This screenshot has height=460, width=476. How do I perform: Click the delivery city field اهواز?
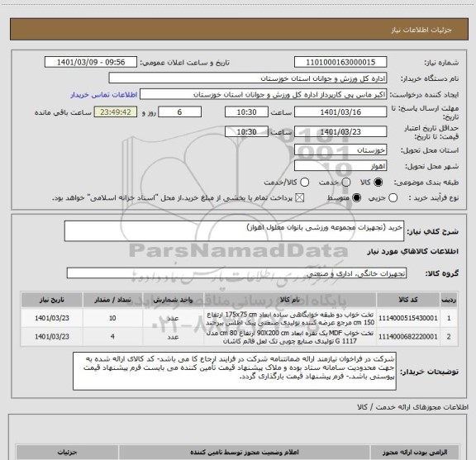(340, 166)
